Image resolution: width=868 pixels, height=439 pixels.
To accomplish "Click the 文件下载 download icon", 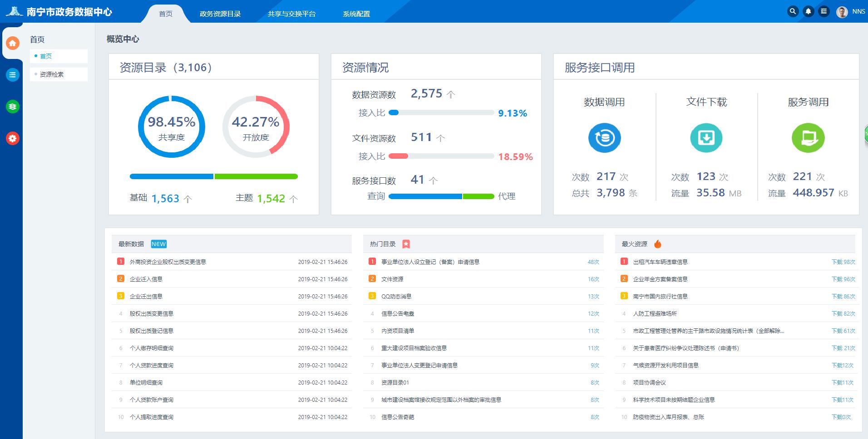I will click(x=706, y=138).
